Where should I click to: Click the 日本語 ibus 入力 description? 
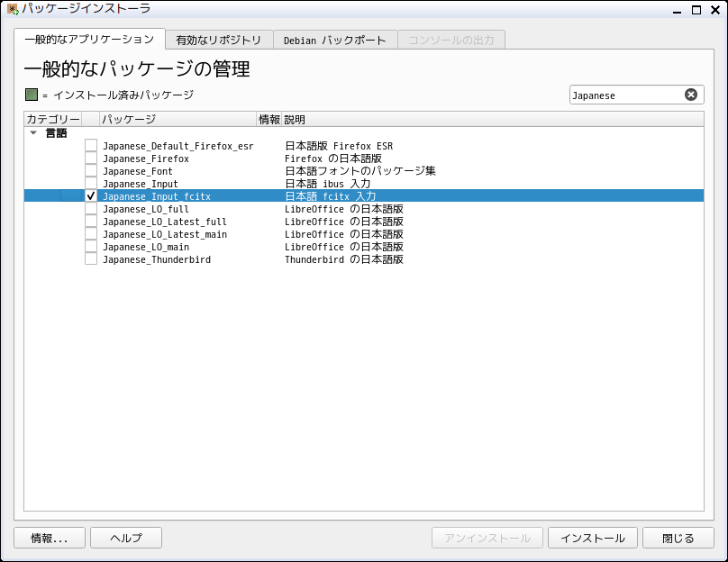click(327, 184)
